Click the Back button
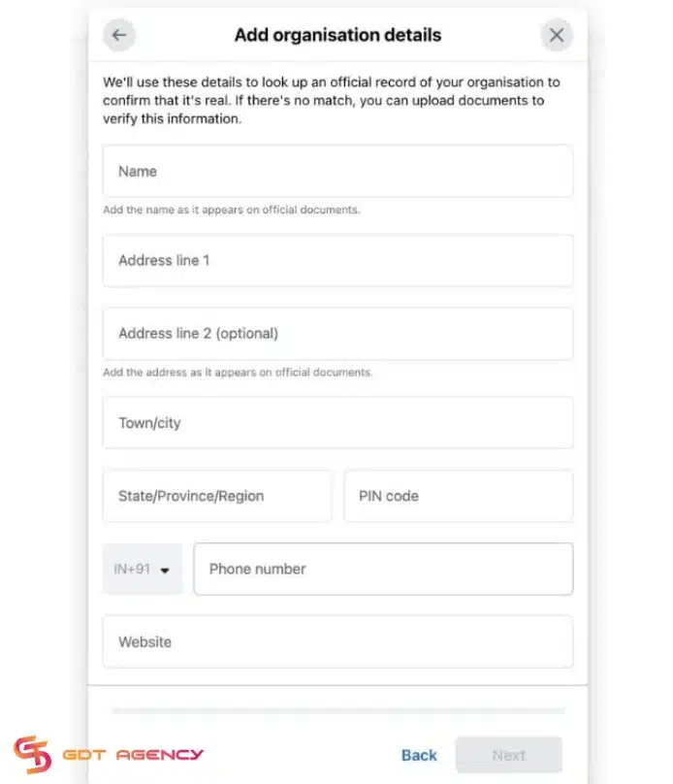The image size is (673, 784). coord(419,755)
